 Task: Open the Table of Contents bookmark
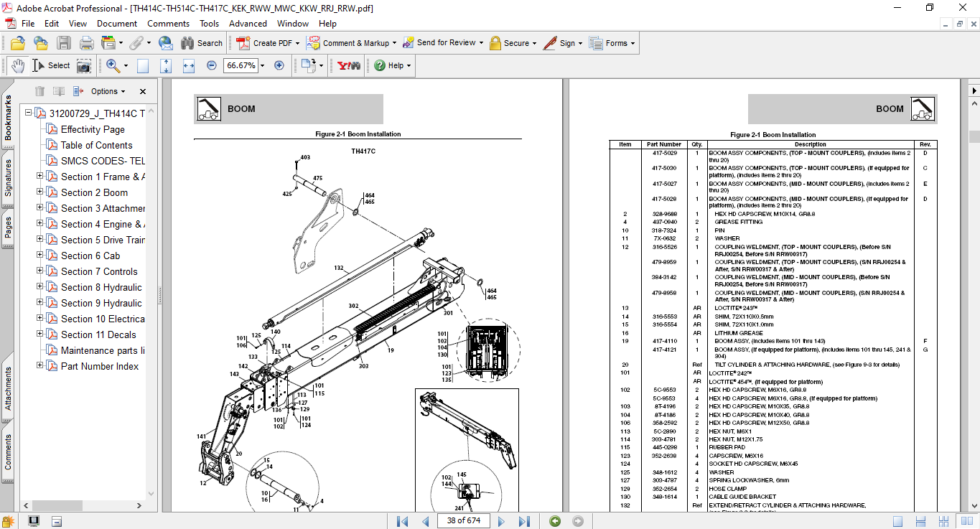[96, 145]
